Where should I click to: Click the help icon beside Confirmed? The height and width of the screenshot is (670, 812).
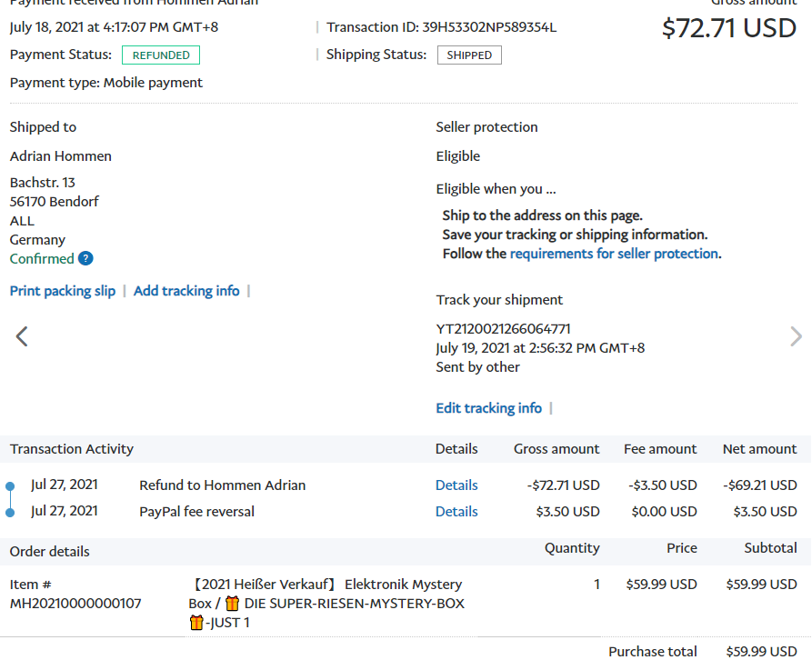click(85, 259)
